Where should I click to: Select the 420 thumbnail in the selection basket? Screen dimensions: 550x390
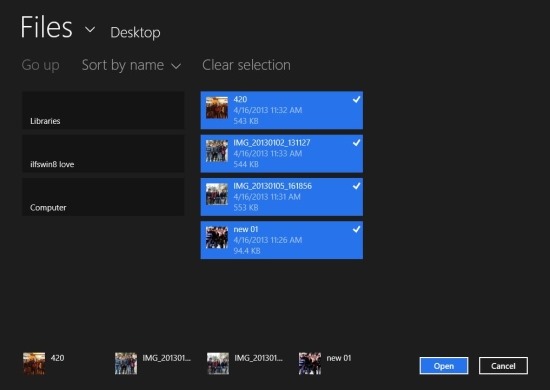click(x=34, y=363)
